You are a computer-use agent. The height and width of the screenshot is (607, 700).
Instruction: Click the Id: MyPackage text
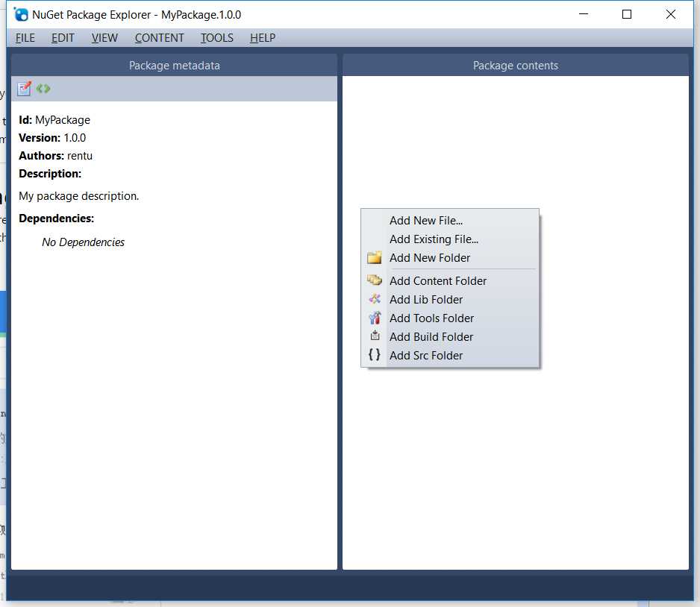[x=54, y=120]
